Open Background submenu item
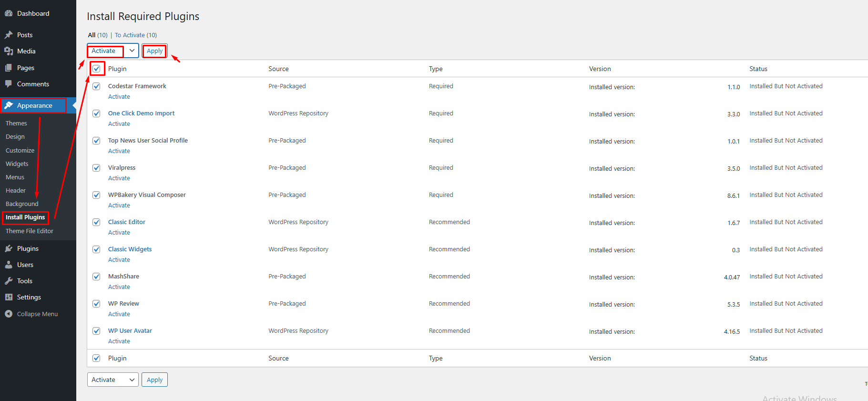Image resolution: width=868 pixels, height=401 pixels. point(22,204)
